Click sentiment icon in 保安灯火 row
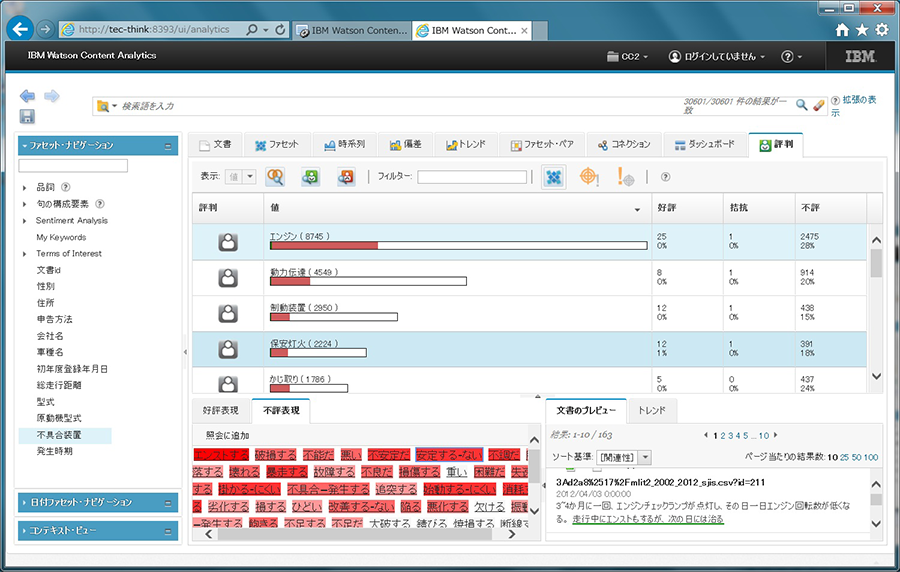This screenshot has height=572, width=900. coord(228,349)
